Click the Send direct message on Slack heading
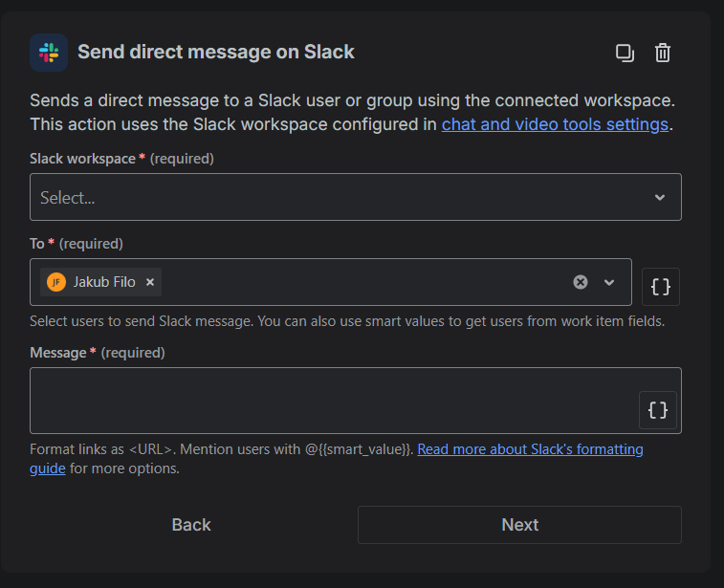The image size is (724, 588). point(216,53)
